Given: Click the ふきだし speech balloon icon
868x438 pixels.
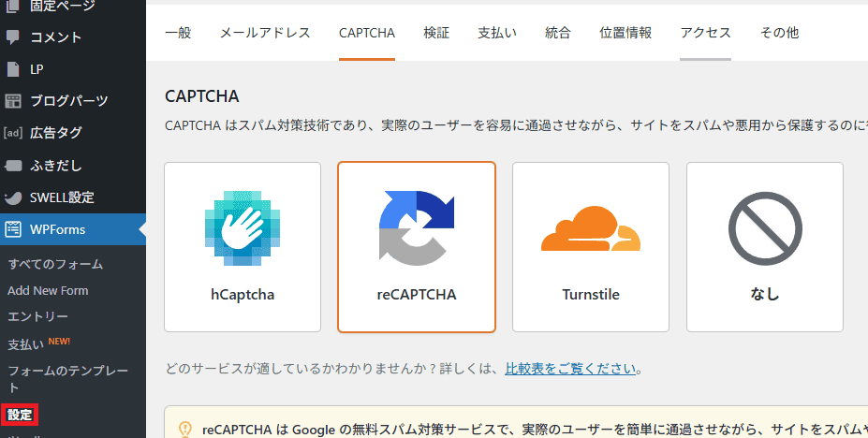Looking at the screenshot, I should click(x=13, y=166).
